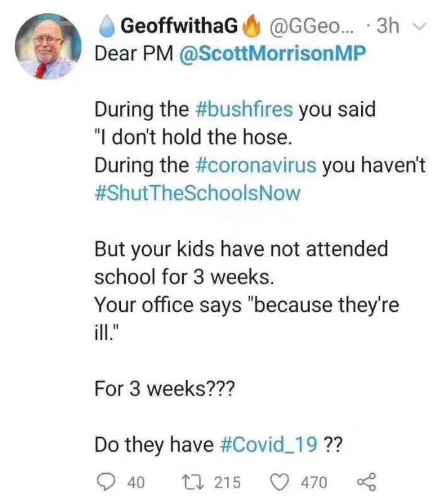Follow the #bushfires hashtag
This screenshot has width=441, height=504.
pos(241,109)
